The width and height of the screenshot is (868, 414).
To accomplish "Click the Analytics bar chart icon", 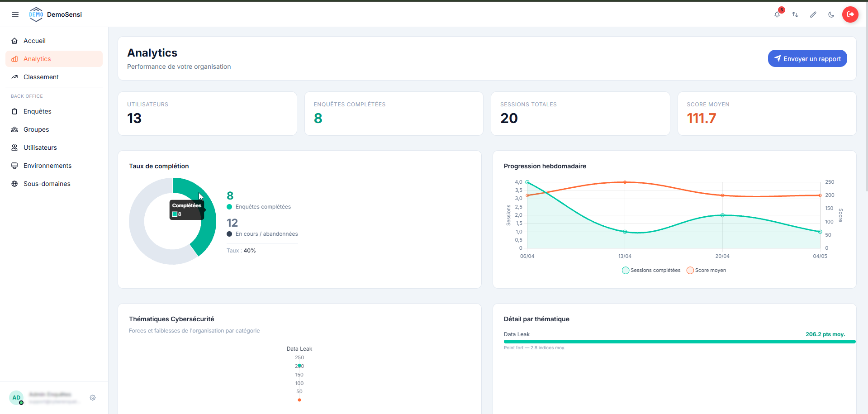I will click(14, 59).
